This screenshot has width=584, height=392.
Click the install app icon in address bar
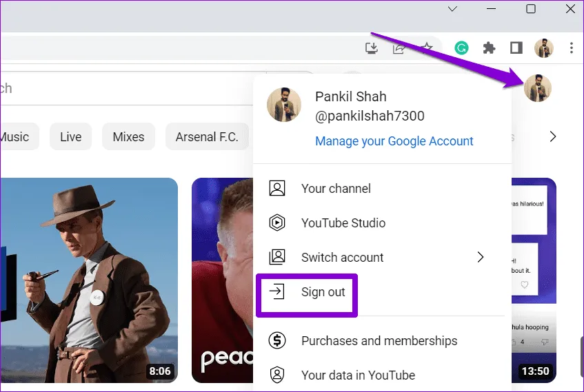[x=372, y=48]
